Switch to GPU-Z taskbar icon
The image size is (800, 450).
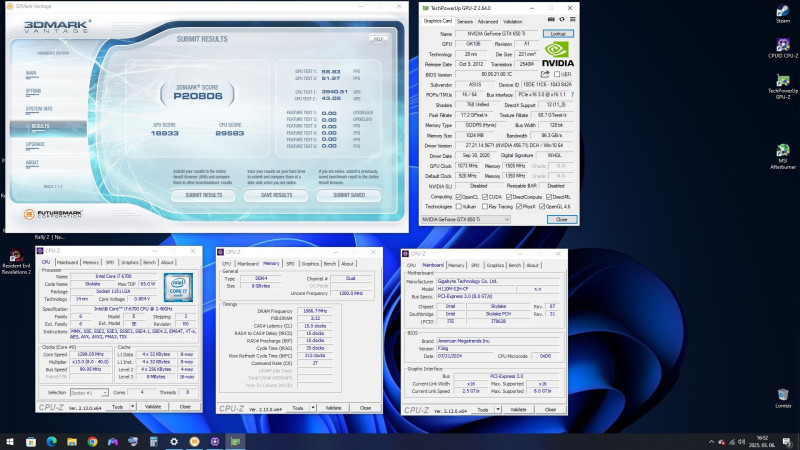tap(235, 441)
